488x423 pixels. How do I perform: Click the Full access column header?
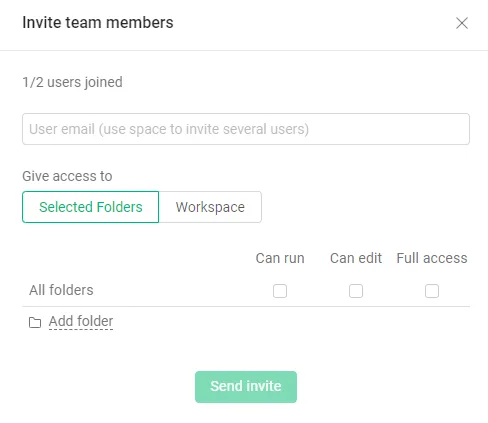click(432, 258)
